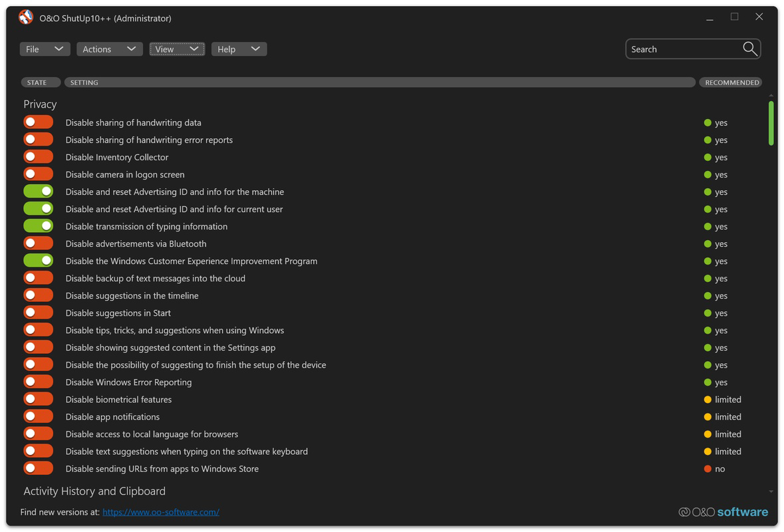
Task: Click the scrollbar down arrow
Action: click(x=771, y=492)
